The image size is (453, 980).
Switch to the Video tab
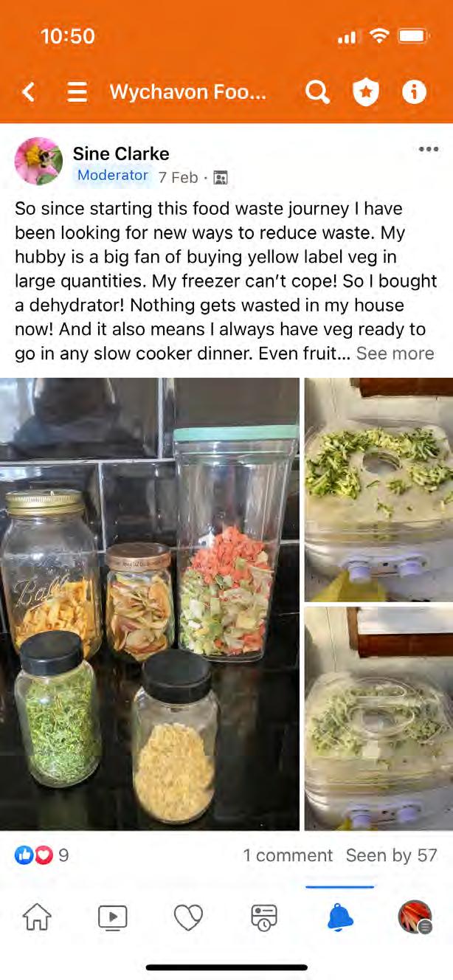coord(113,917)
